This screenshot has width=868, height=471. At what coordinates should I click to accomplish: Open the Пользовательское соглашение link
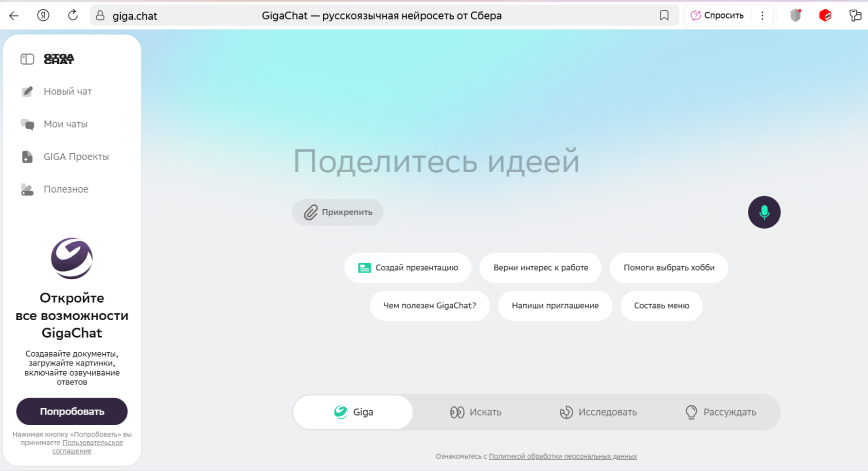pos(92,443)
